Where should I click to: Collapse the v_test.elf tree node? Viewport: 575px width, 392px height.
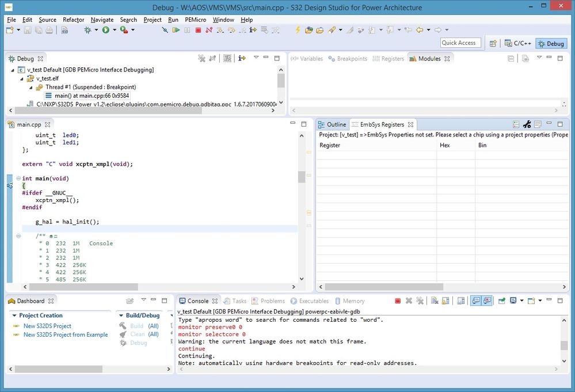coord(22,79)
